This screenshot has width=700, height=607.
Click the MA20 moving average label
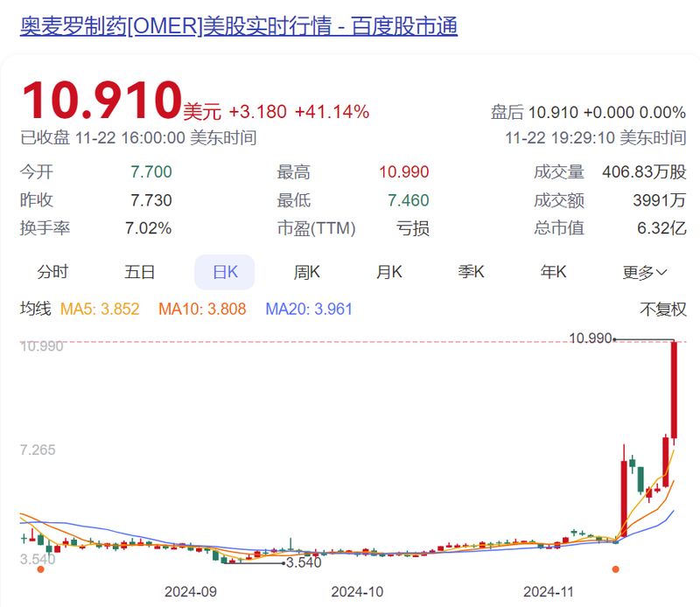[x=309, y=309]
